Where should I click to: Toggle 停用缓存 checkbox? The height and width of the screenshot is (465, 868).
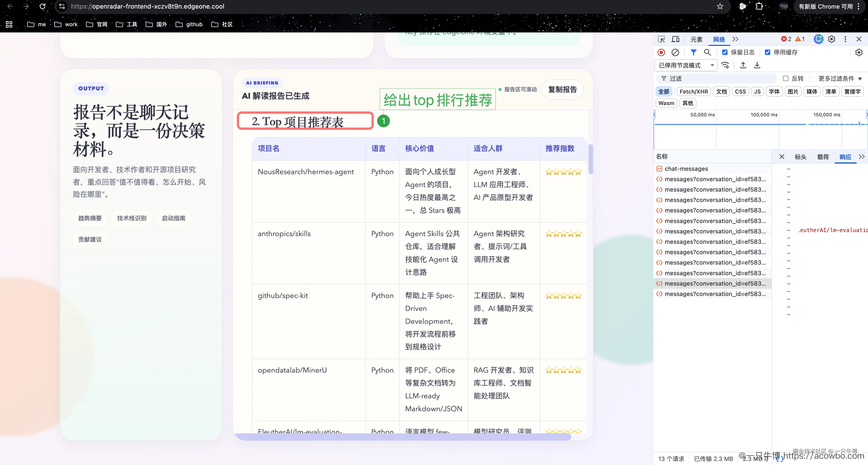[x=768, y=52]
